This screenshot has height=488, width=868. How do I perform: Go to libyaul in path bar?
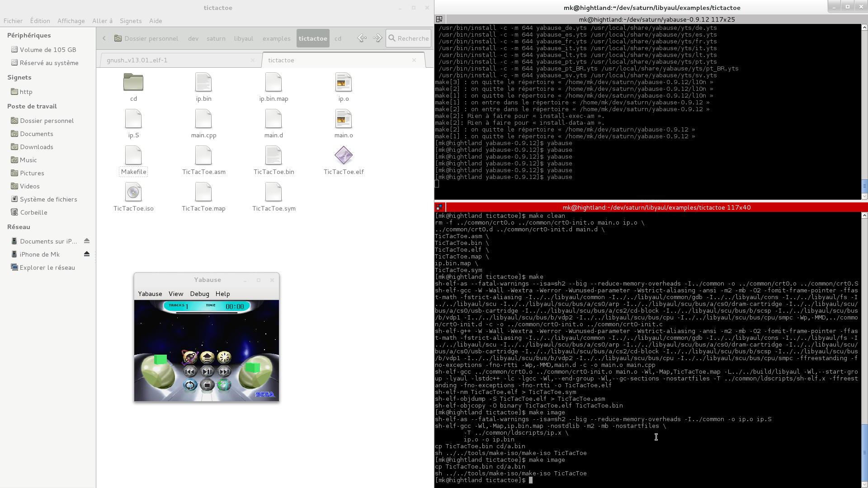pyautogui.click(x=243, y=38)
